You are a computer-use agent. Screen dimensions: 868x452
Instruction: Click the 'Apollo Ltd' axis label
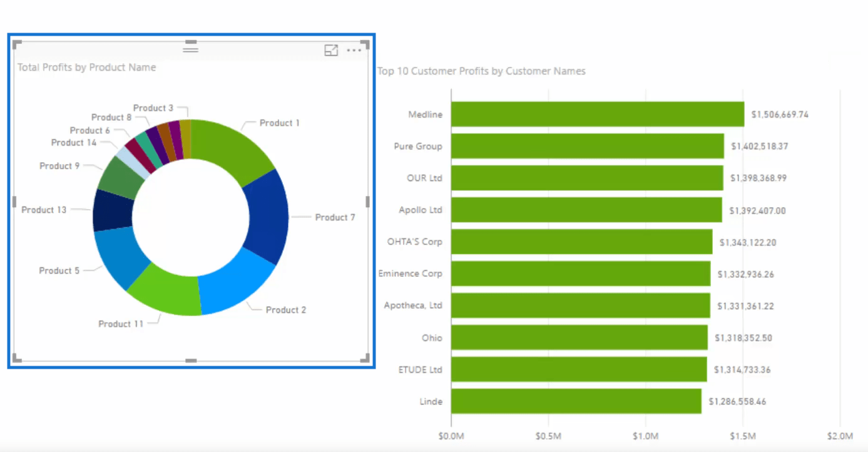pos(421,210)
